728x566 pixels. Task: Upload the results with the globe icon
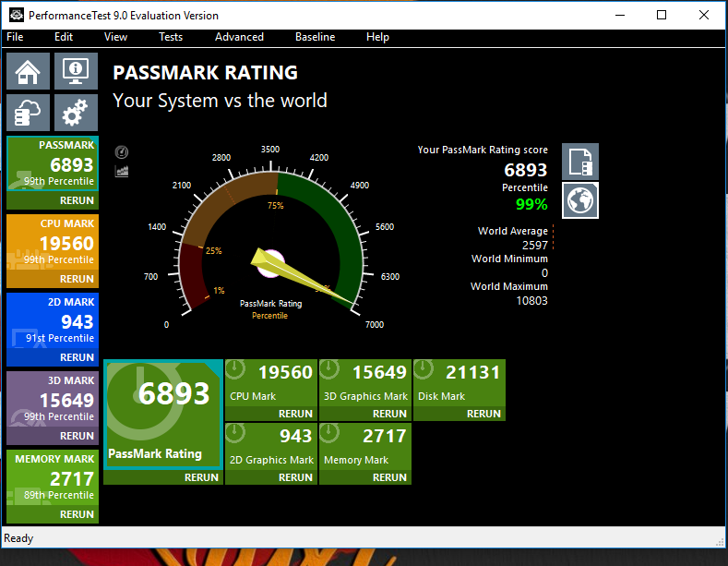(x=580, y=200)
